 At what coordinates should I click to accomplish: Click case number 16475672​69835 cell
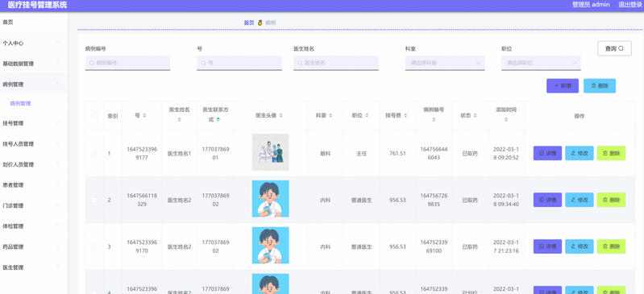pos(434,200)
